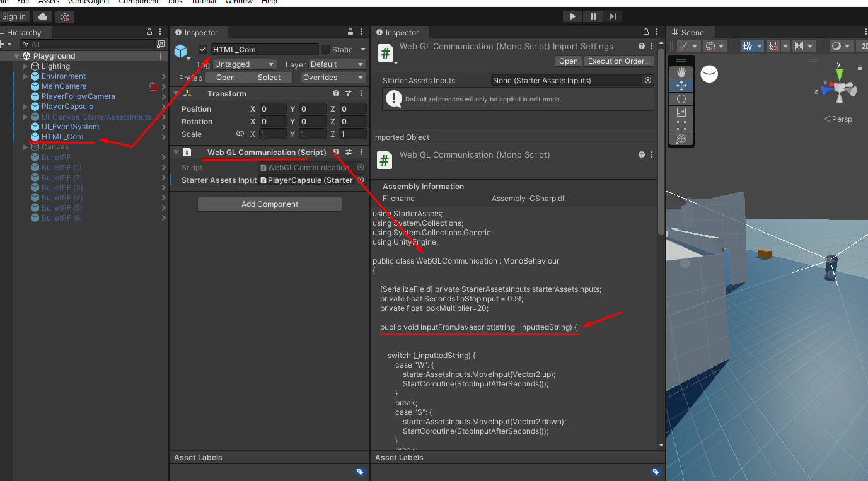Toggle the Hierarchy panel lock
The image size is (868, 481).
[x=149, y=32]
